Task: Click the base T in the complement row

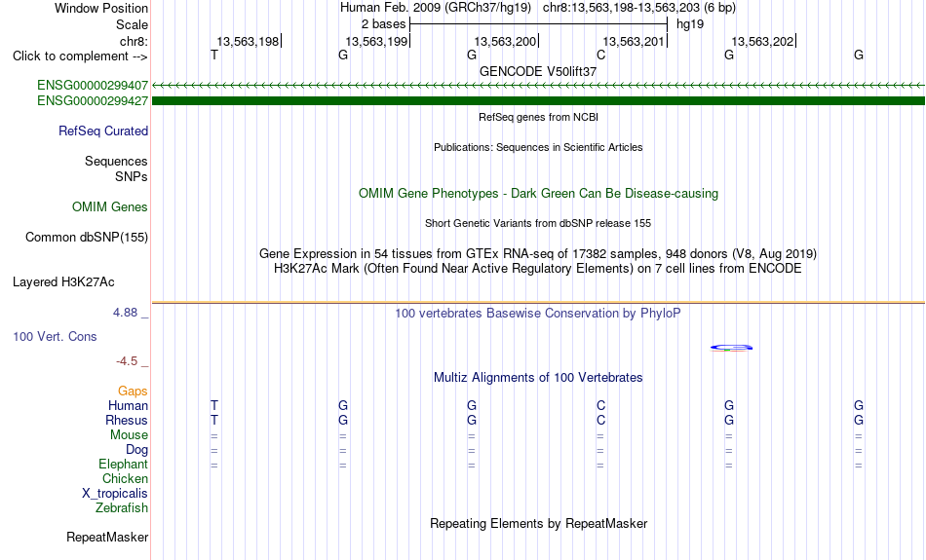Action: (x=214, y=55)
